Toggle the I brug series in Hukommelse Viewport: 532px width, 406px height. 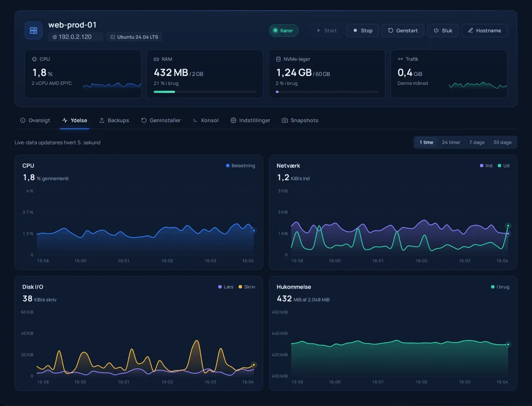click(x=500, y=287)
